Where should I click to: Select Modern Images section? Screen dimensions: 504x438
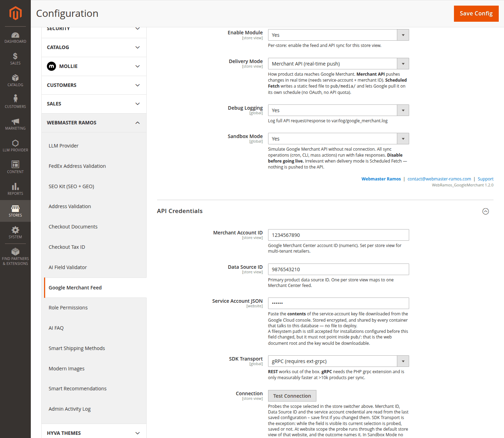pos(94,369)
